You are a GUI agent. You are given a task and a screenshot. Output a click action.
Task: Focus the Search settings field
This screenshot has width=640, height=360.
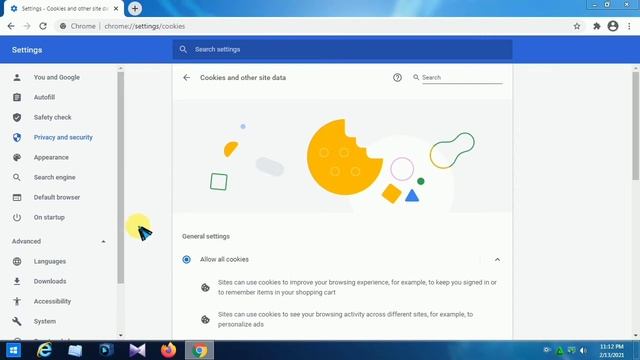click(x=342, y=49)
